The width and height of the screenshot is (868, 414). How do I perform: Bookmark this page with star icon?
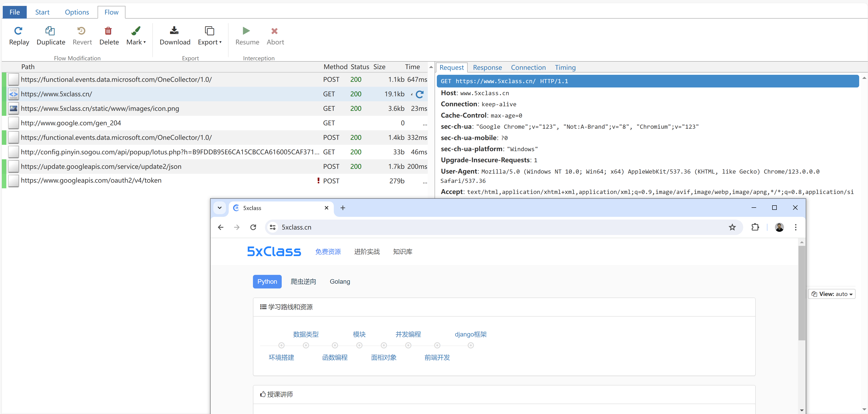pos(732,227)
